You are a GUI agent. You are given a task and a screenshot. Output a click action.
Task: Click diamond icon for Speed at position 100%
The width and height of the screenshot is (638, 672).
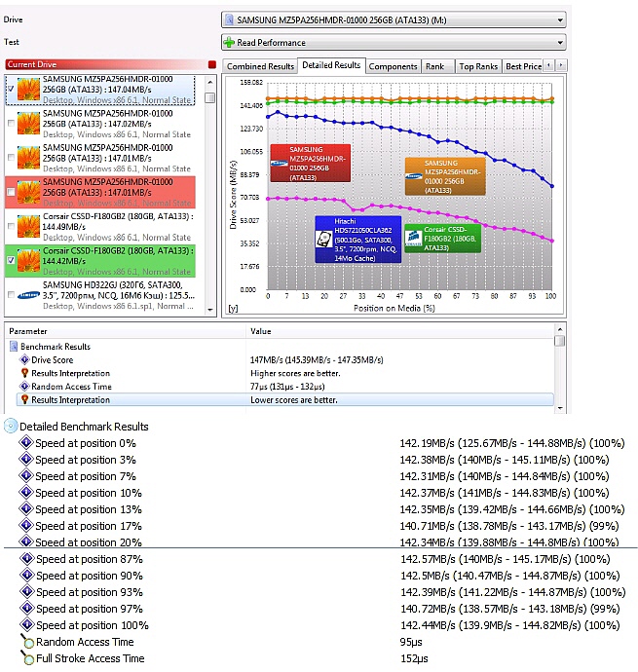pyautogui.click(x=27, y=625)
